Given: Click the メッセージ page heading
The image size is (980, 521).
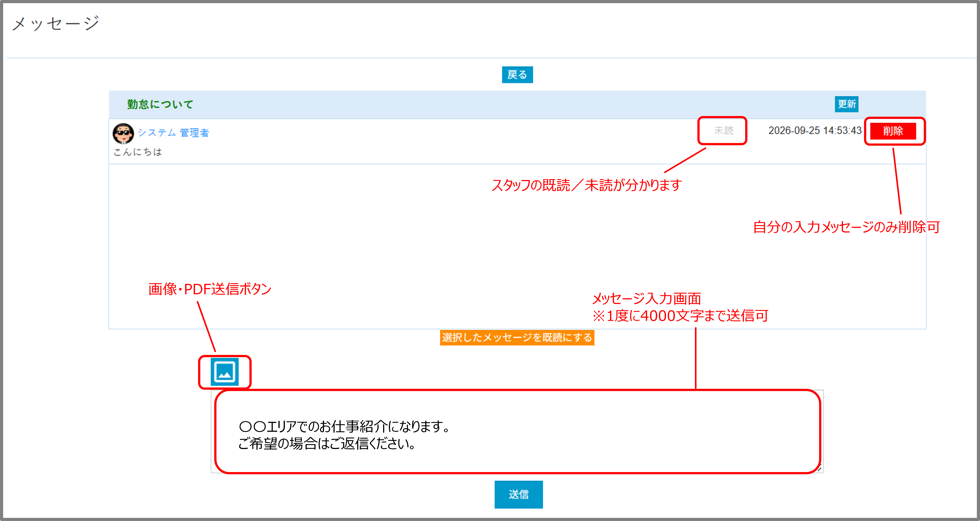Looking at the screenshot, I should [x=56, y=23].
